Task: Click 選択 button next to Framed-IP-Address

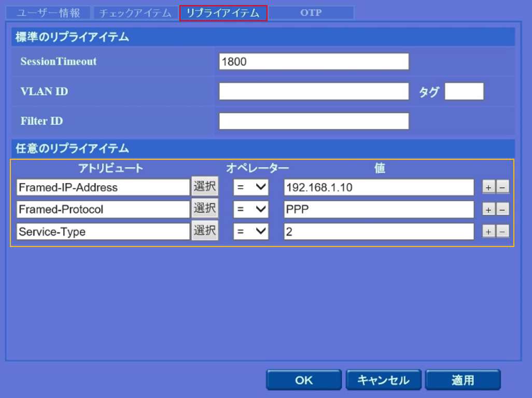Action: [205, 187]
